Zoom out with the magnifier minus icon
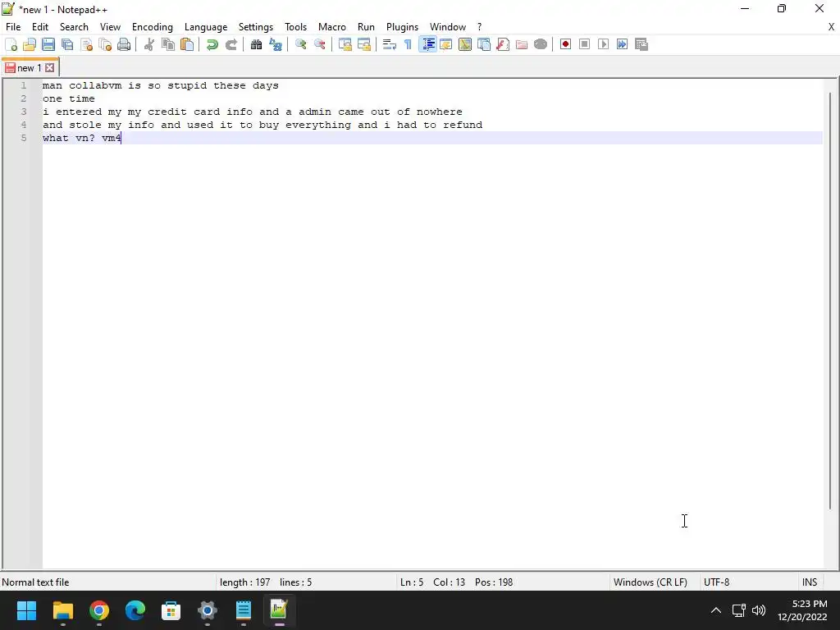Image resolution: width=840 pixels, height=630 pixels. click(x=320, y=44)
